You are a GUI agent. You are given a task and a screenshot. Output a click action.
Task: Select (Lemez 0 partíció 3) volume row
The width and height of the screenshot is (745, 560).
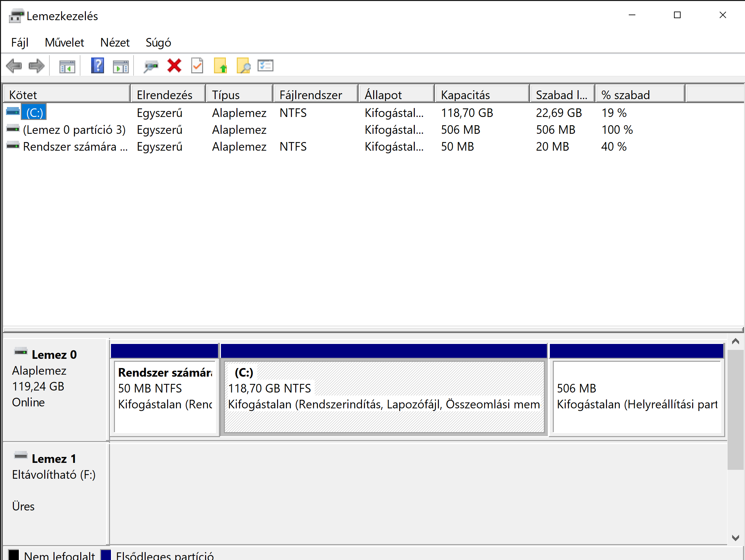coord(74,130)
